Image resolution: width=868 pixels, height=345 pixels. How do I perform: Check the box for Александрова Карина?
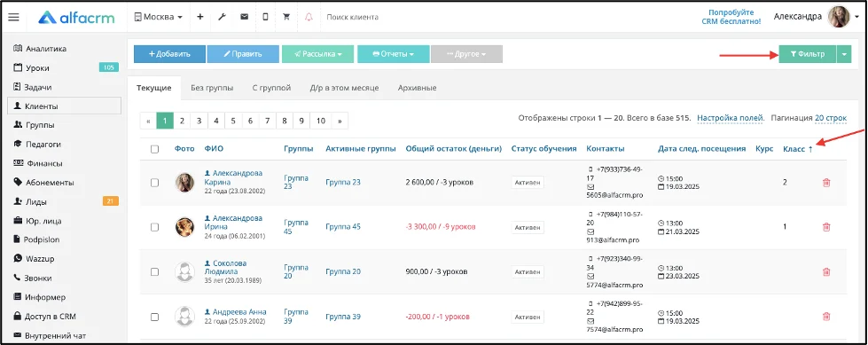pos(154,182)
